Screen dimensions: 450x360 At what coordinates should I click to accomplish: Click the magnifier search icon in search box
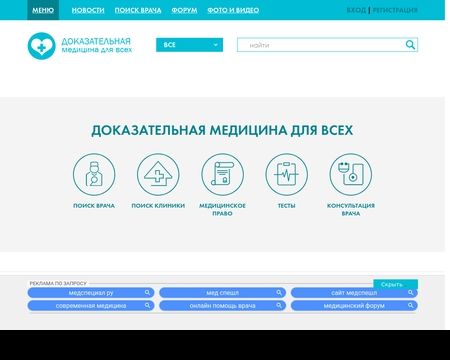pyautogui.click(x=410, y=45)
